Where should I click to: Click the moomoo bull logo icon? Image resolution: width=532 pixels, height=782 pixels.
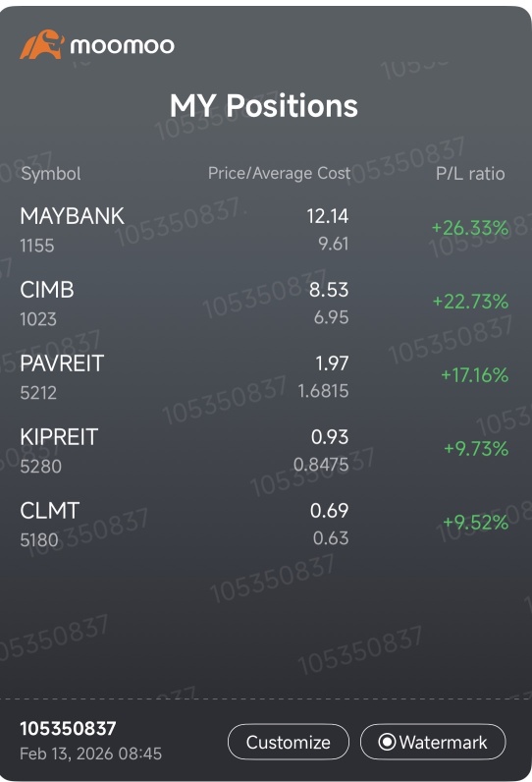42,45
